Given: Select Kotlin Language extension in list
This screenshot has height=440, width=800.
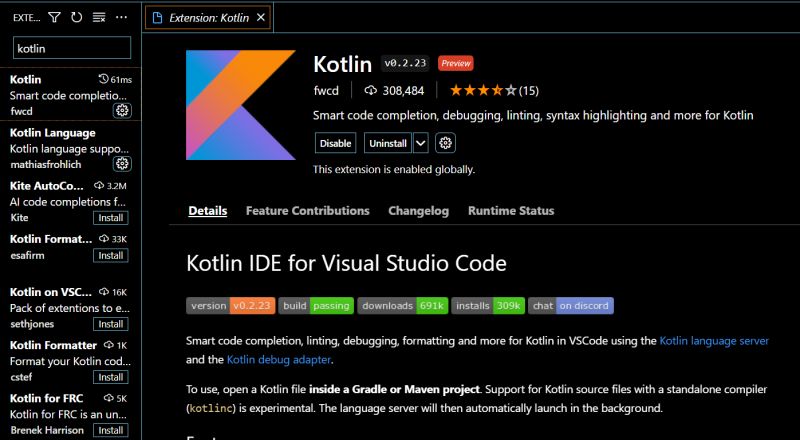Looking at the screenshot, I should click(70, 148).
